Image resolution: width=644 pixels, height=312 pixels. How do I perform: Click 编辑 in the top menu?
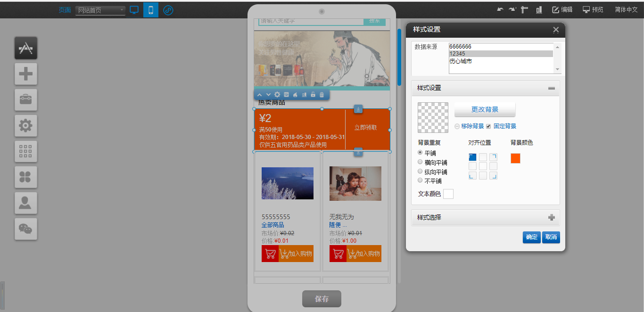[562, 10]
